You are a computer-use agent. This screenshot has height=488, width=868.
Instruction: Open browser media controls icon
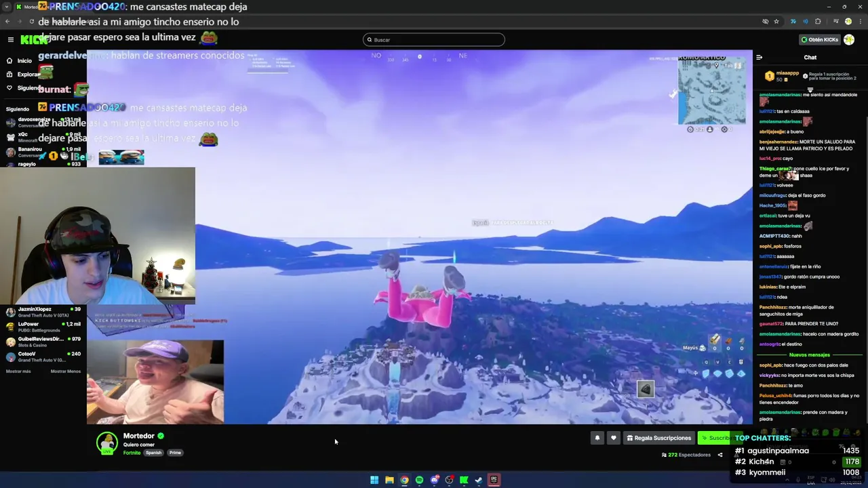pyautogui.click(x=835, y=22)
